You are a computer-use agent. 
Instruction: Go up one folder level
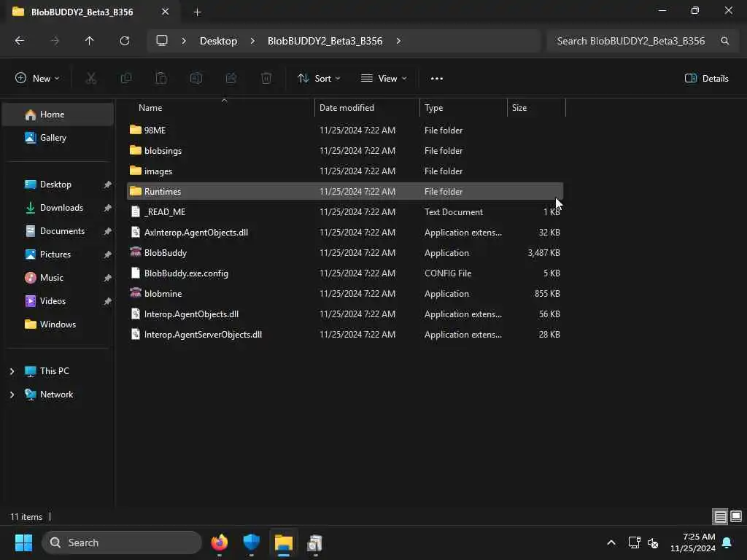tap(89, 41)
